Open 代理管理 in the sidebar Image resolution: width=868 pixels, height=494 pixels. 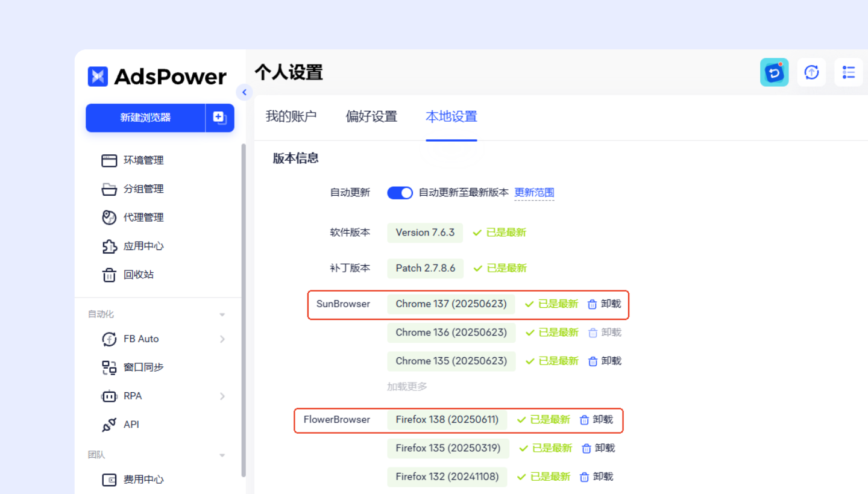[143, 217]
